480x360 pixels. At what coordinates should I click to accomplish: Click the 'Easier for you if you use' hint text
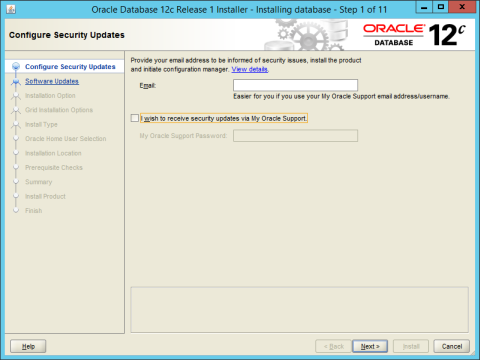click(x=341, y=96)
